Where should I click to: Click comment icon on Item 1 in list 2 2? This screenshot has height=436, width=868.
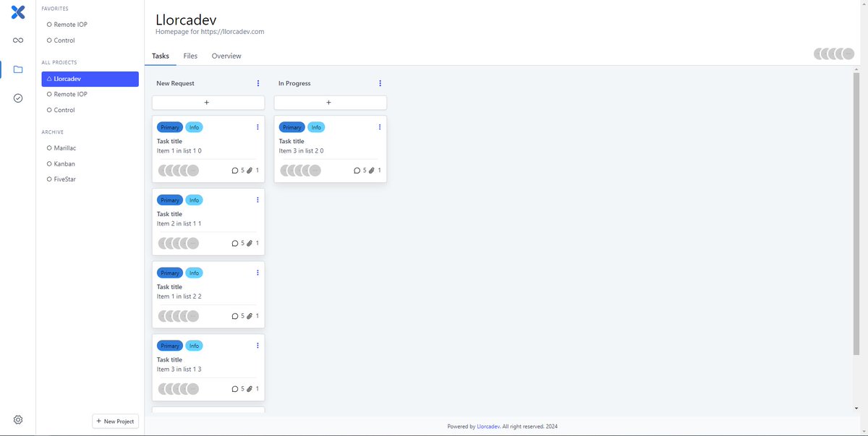click(235, 316)
